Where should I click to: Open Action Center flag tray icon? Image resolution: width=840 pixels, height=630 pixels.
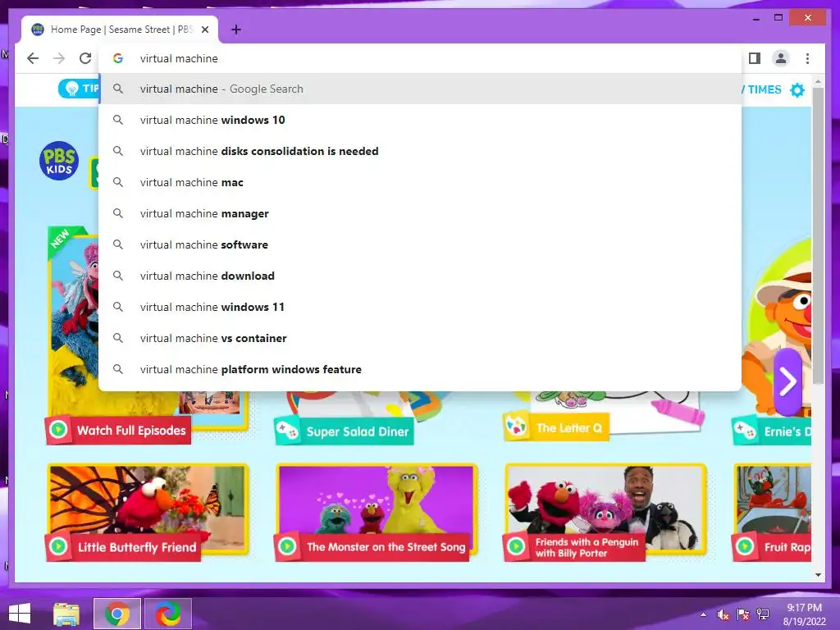(x=743, y=614)
